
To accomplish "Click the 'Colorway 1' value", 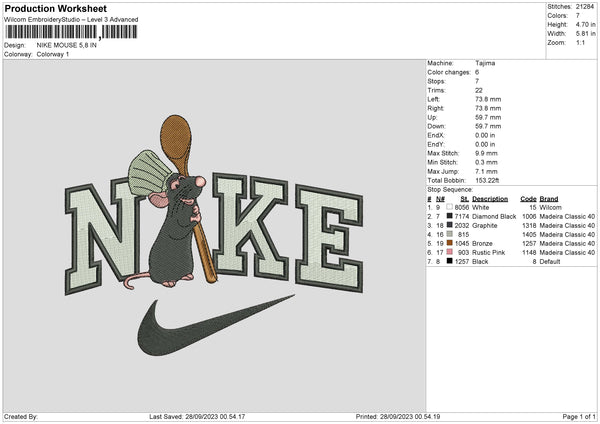I will (x=53, y=54).
